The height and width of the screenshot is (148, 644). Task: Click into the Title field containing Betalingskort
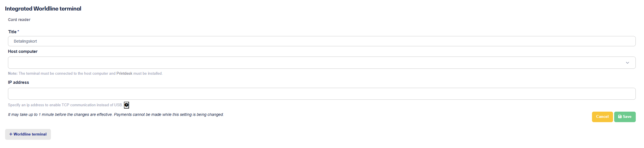coord(322,41)
